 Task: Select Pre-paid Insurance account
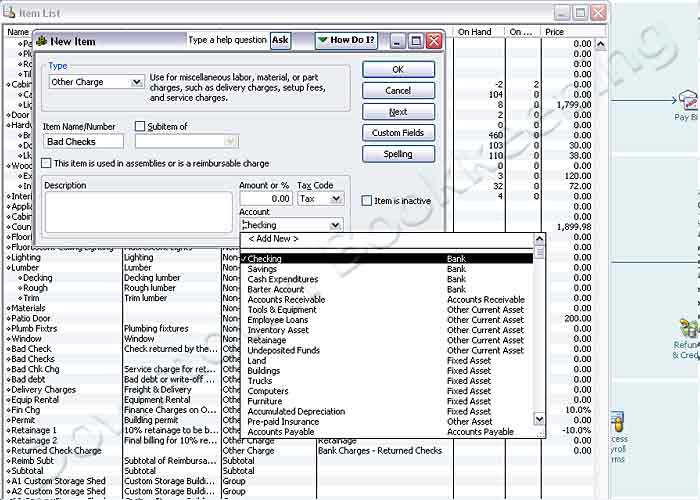(387, 422)
